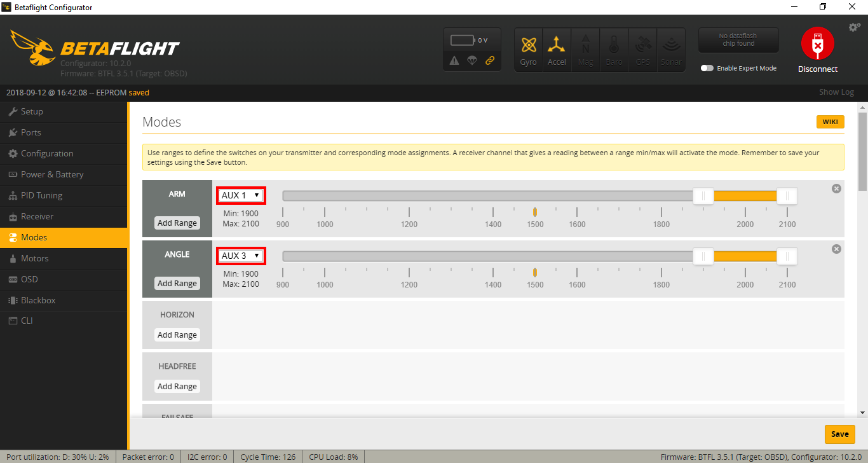Click the Save button

(839, 434)
